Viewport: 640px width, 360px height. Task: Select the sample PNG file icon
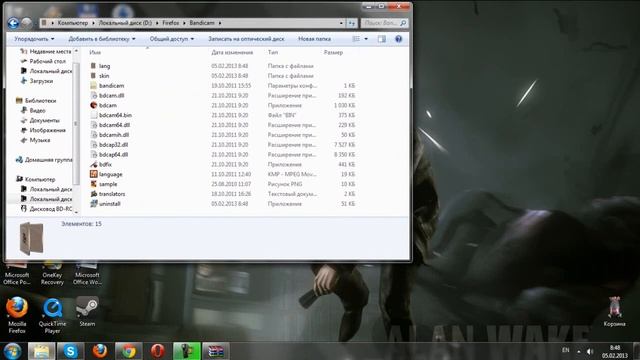93,184
